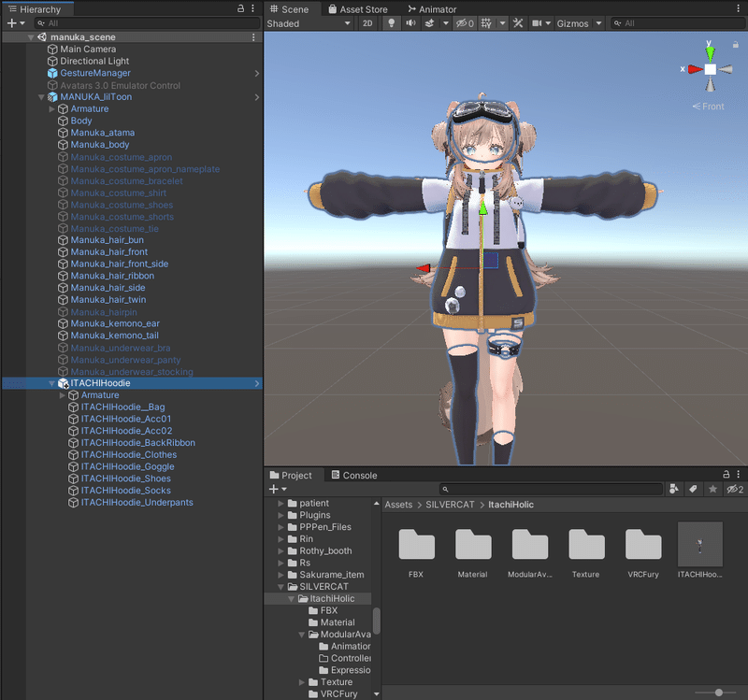Viewport: 748px width, 700px height.
Task: Select the Hierarchy tab
Action: (35, 9)
